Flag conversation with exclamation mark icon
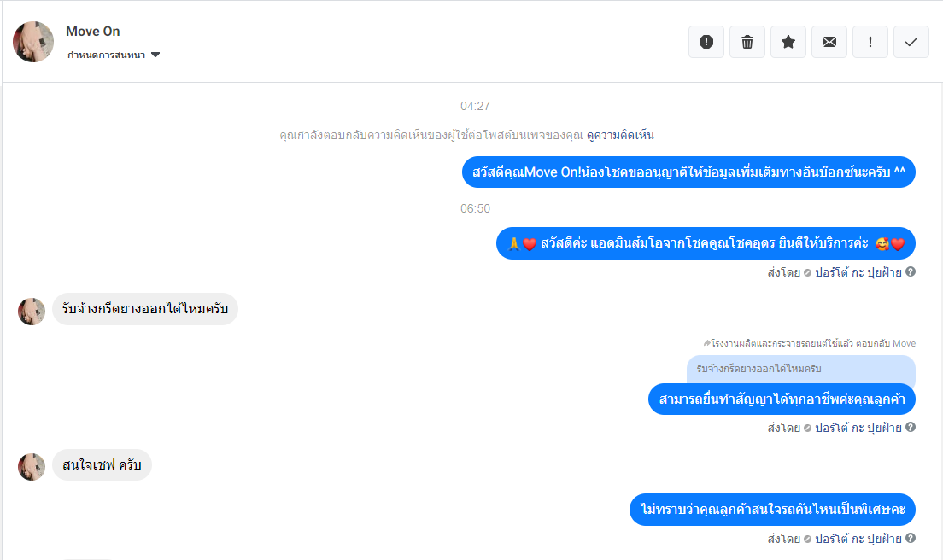 pos(870,42)
